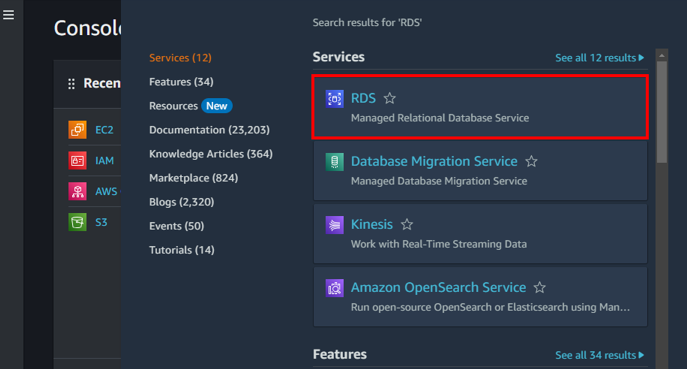Open the Kinesis service link
Viewport: 687px width, 369px height.
(372, 224)
